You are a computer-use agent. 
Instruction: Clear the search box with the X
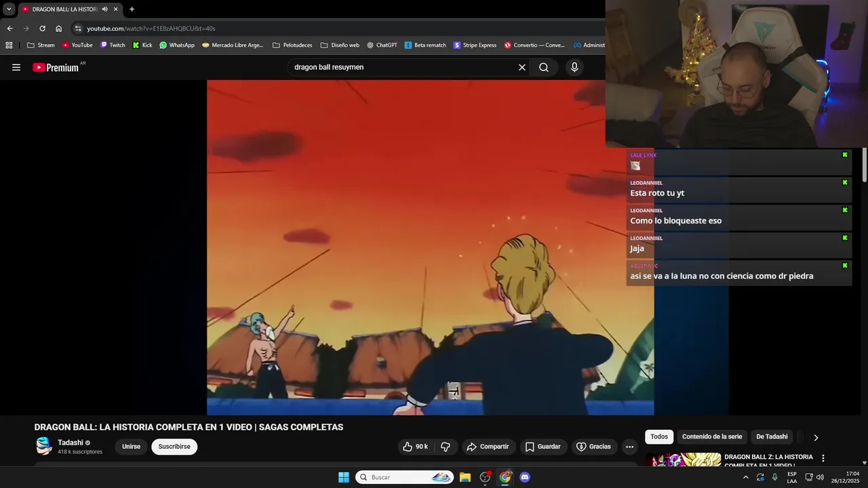point(522,67)
